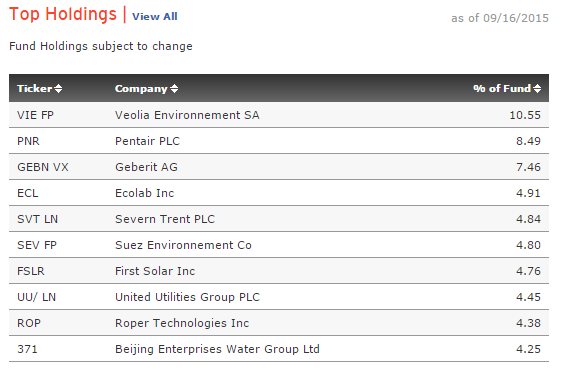Click the Company column sort arrows icon
This screenshot has width=562, height=374.
(174, 89)
